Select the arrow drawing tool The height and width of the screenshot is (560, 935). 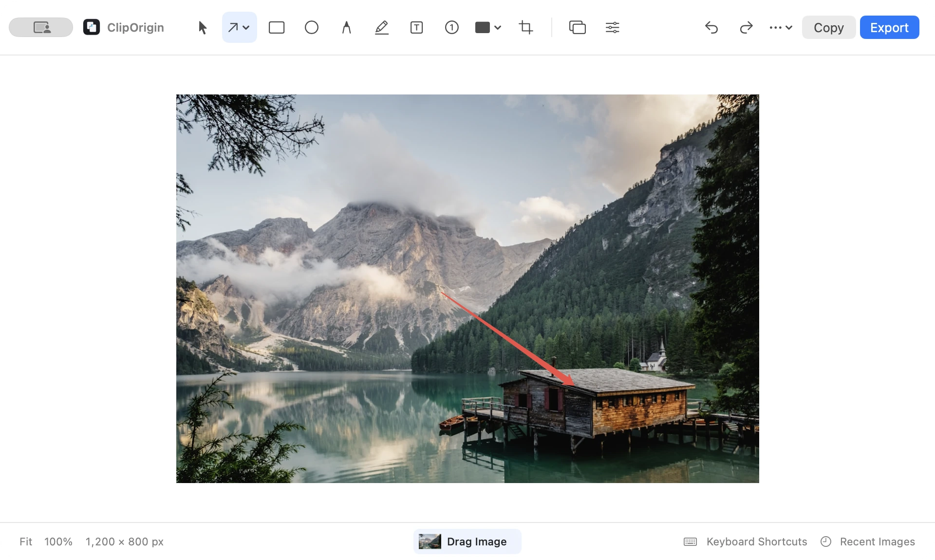tap(233, 28)
